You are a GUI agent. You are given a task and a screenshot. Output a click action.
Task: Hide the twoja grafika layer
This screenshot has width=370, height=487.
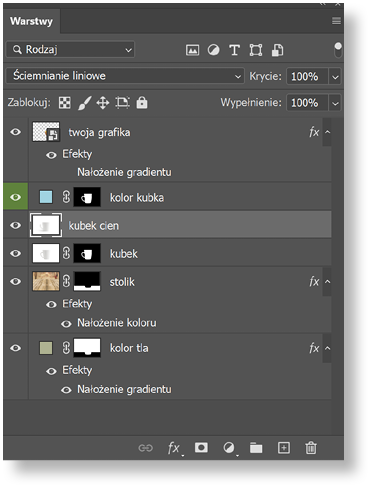click(15, 132)
